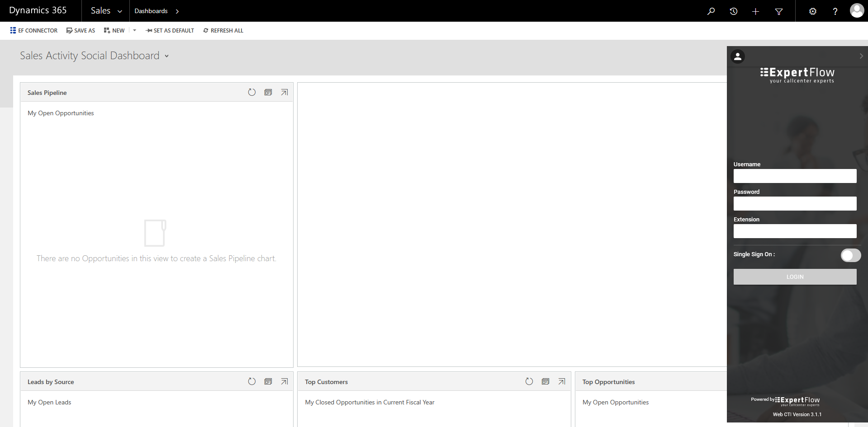The image size is (868, 427).
Task: Open the global search magnifier
Action: pyautogui.click(x=711, y=11)
